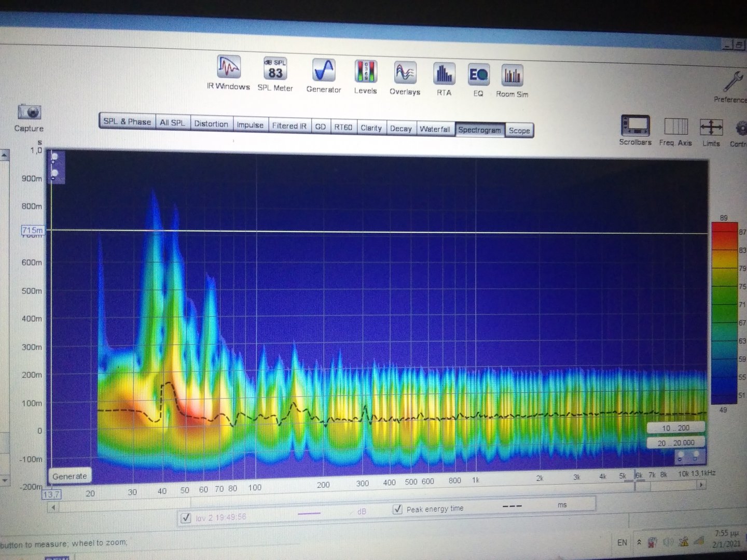The image size is (747, 560).
Task: Select the 20 .. 20,000 frequency range preset
Action: click(x=676, y=443)
